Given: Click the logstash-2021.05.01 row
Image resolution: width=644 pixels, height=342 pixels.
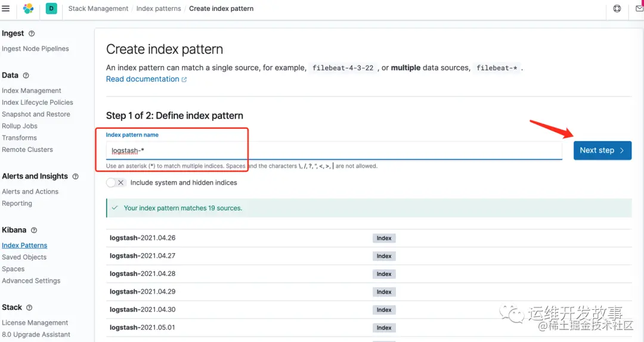Looking at the screenshot, I should pos(369,328).
